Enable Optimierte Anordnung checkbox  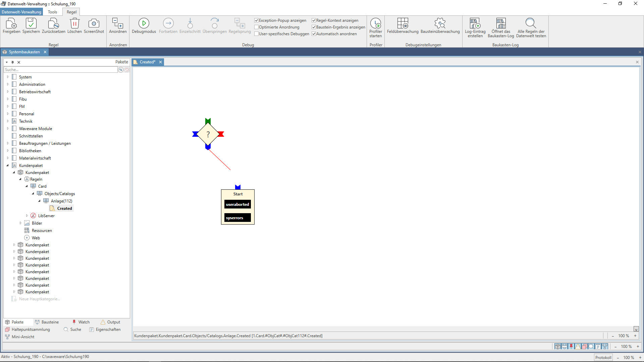257,27
